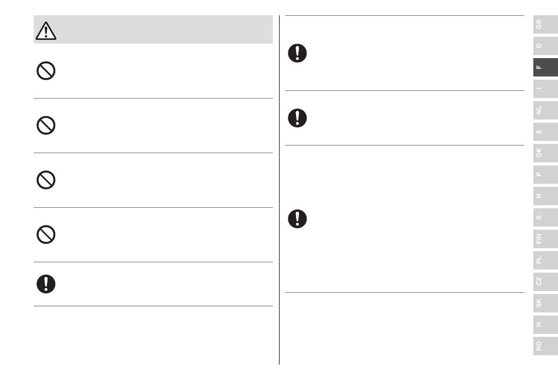Open the D language tab
The image size is (558, 392).
point(546,46)
